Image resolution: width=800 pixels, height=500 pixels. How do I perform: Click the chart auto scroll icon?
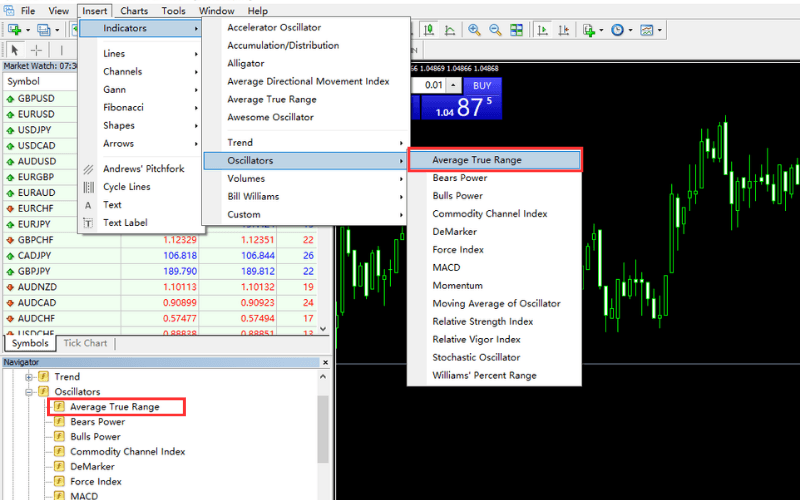point(540,30)
